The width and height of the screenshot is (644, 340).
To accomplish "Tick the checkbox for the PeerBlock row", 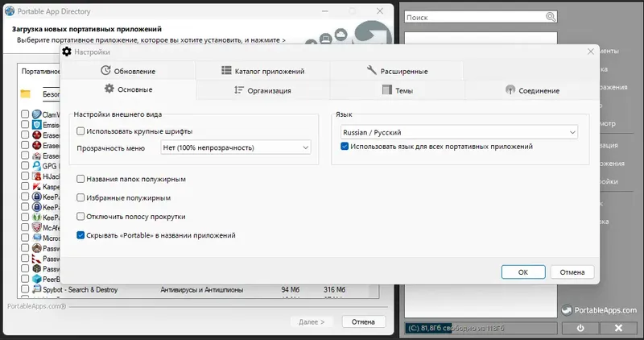I will [x=25, y=279].
